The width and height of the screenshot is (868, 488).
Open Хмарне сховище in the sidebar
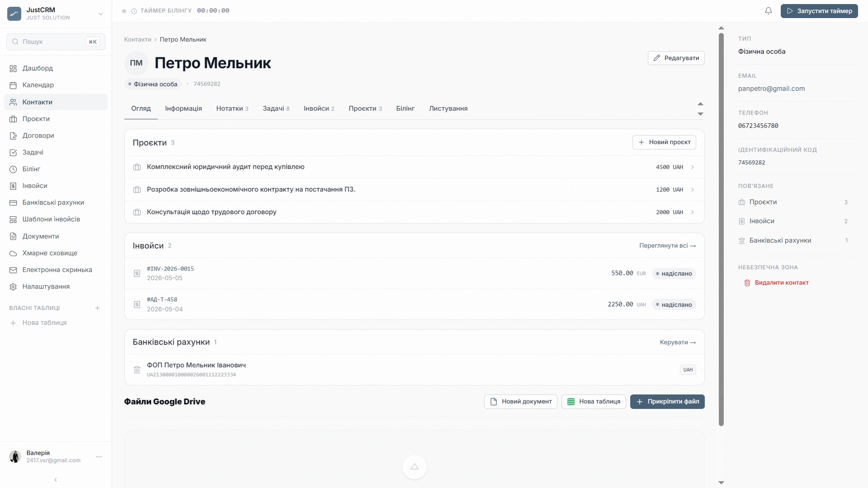pyautogui.click(x=56, y=253)
